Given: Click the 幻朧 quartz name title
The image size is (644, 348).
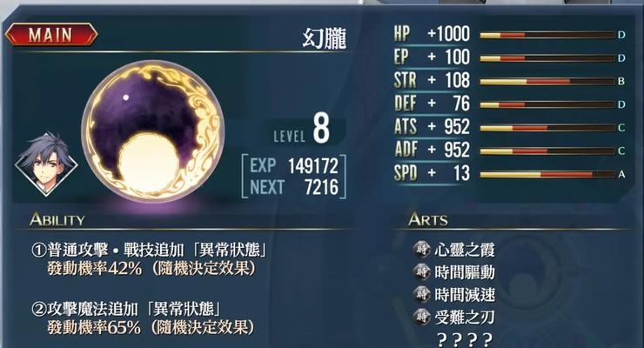Looking at the screenshot, I should pos(325,39).
